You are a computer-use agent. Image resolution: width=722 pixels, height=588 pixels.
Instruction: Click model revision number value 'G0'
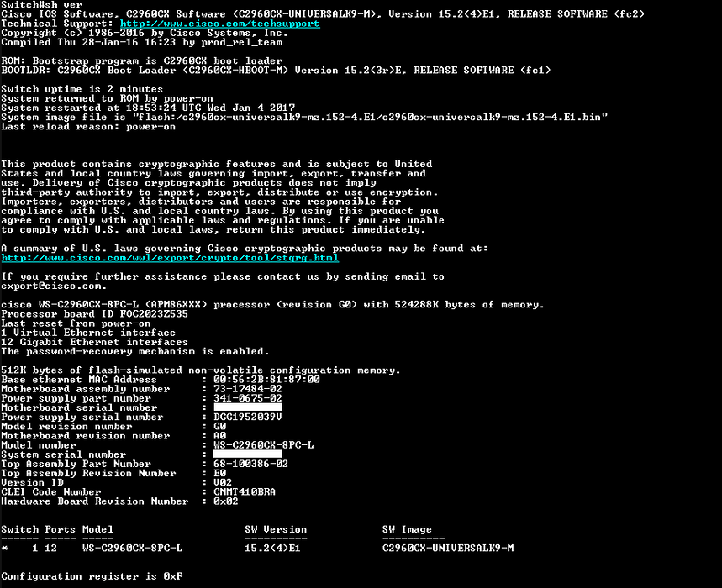[x=219, y=426]
